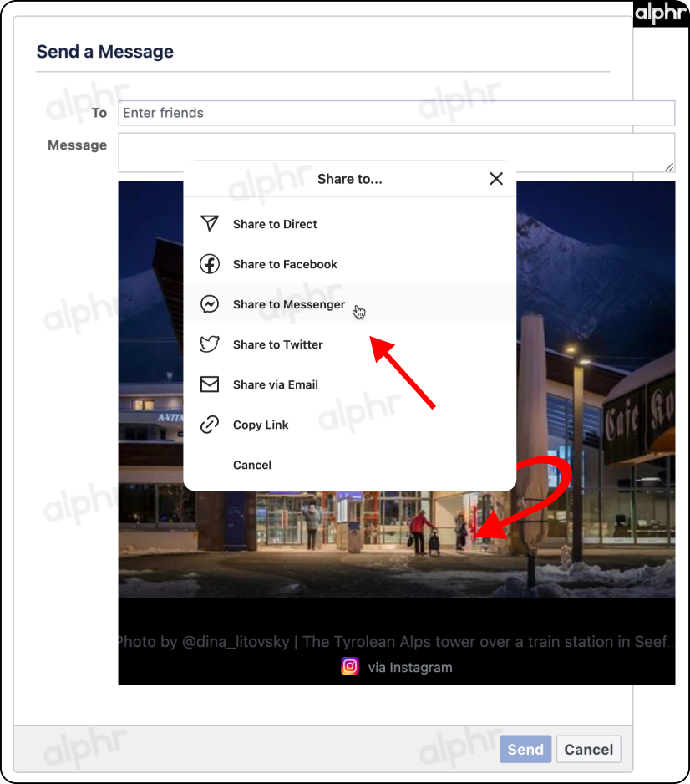Click the Messenger bubble icon

pyautogui.click(x=210, y=304)
